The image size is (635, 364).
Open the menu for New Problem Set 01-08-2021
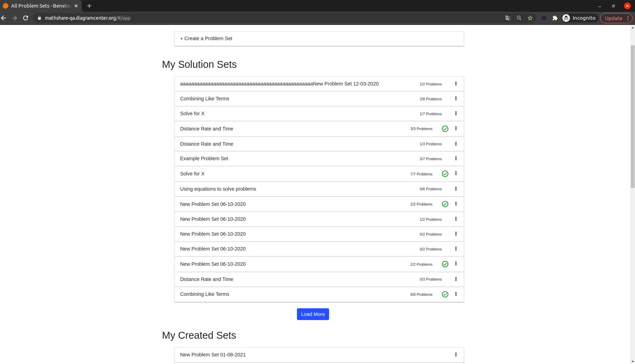pyautogui.click(x=456, y=355)
